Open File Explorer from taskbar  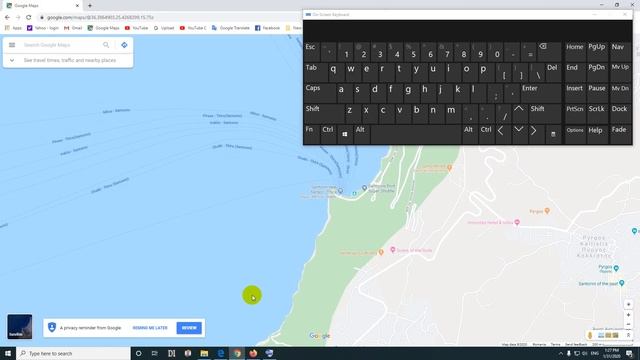pos(204,353)
